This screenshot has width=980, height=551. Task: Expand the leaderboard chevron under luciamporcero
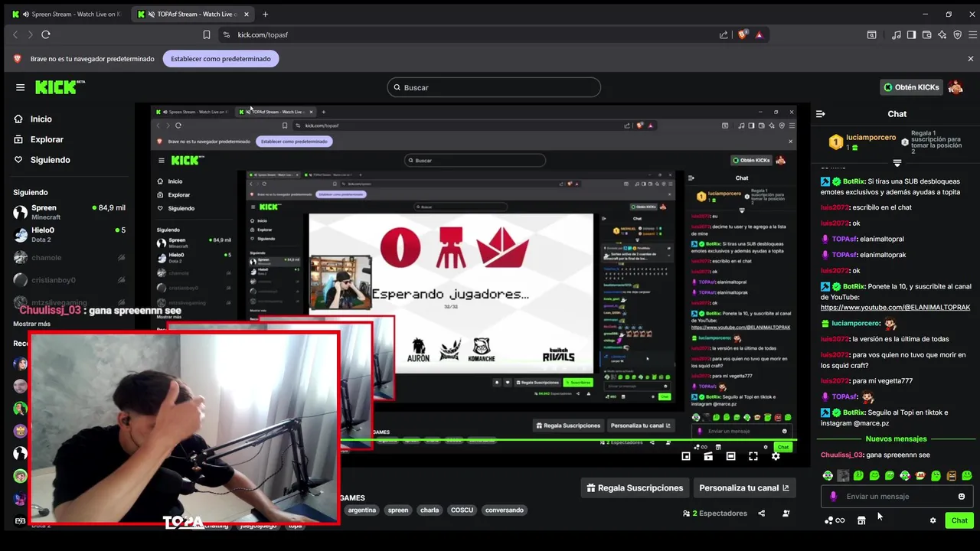click(897, 163)
